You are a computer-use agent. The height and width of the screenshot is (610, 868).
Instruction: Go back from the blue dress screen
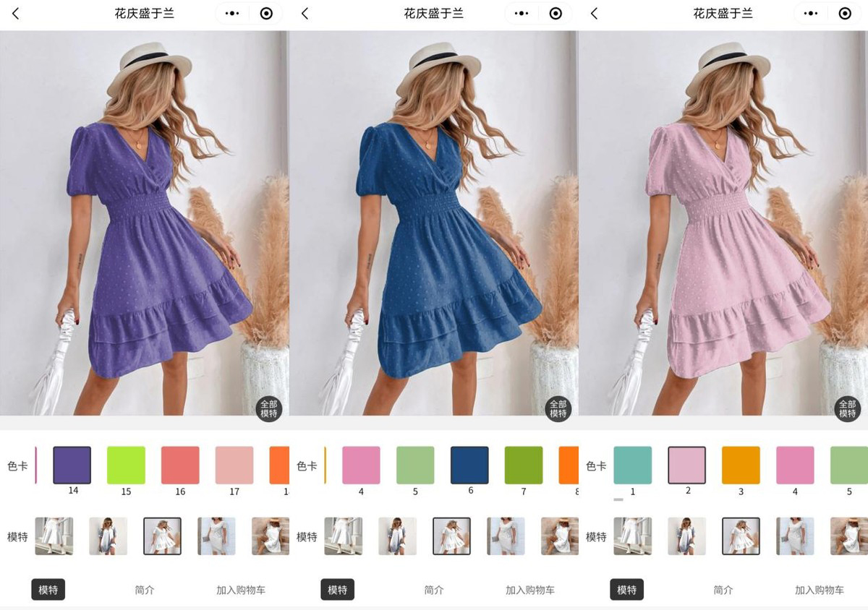pos(305,14)
